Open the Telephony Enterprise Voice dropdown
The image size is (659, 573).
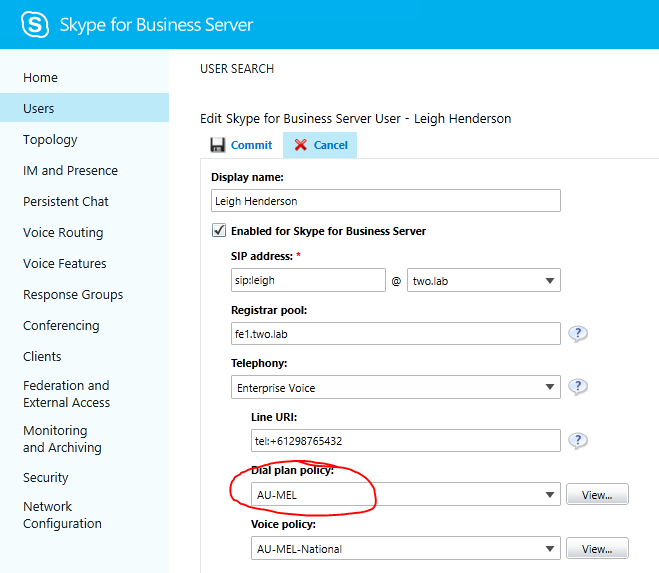[395, 387]
